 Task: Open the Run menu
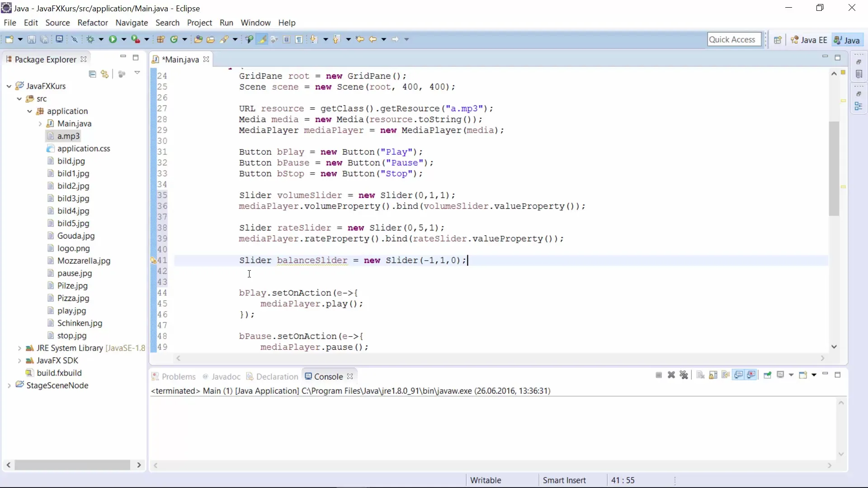(x=226, y=23)
